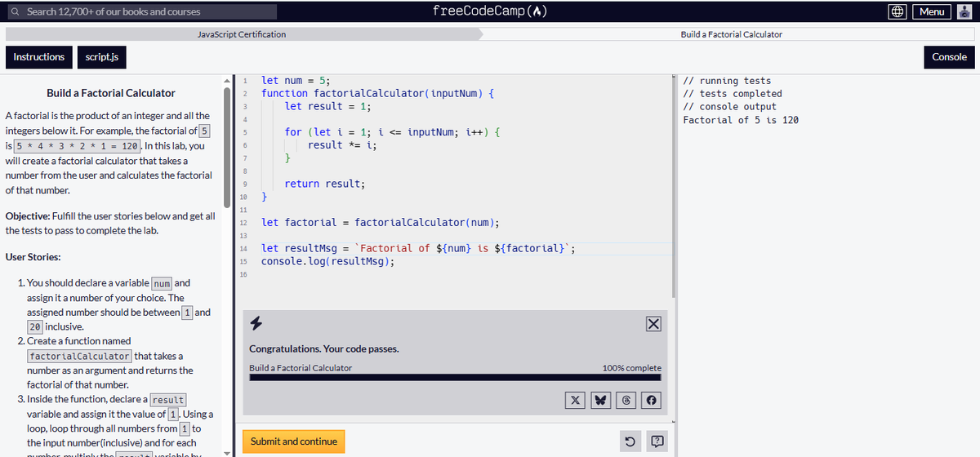Toggle the Console panel
This screenshot has width=980, height=457.
949,56
